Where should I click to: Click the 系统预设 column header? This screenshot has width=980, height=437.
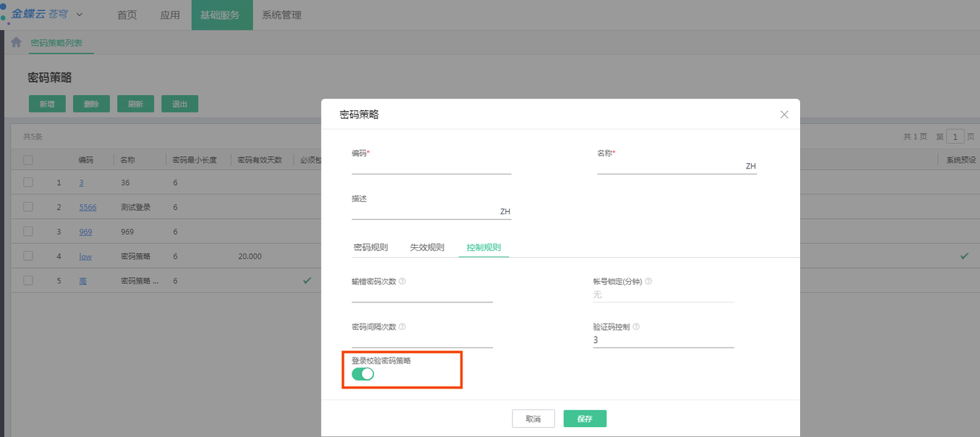(x=961, y=160)
